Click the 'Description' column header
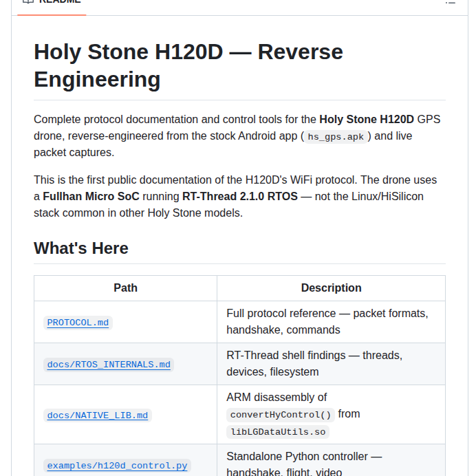476x476 pixels. point(331,288)
